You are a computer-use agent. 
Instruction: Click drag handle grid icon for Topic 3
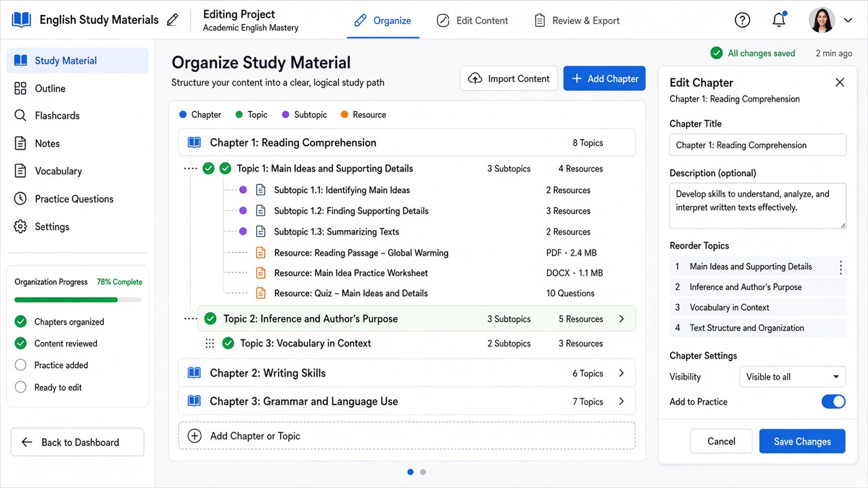click(x=210, y=344)
